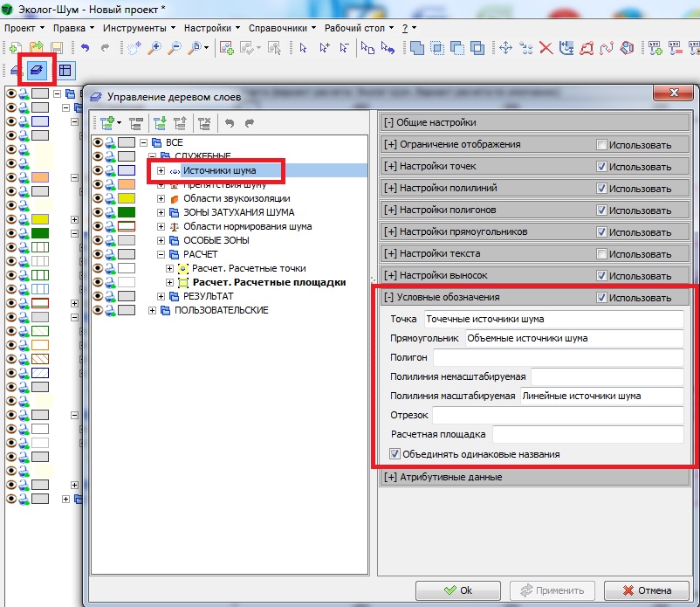
Task: Click the red X delete tool
Action: (x=546, y=48)
